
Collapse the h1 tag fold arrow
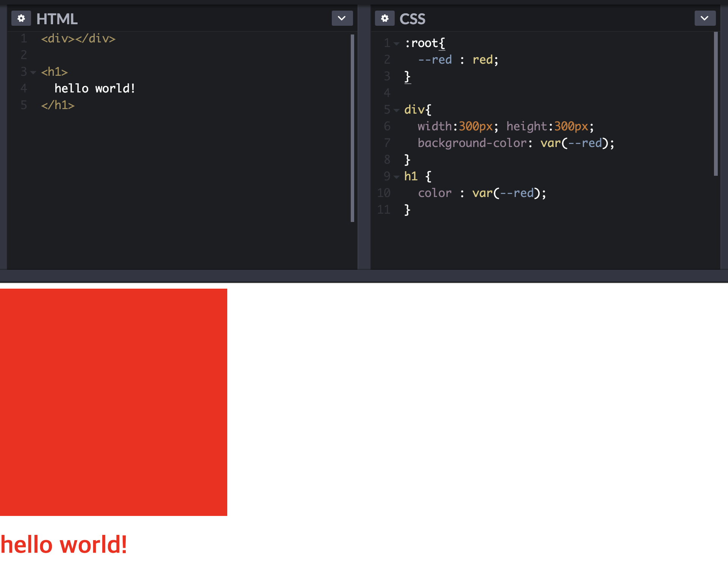click(33, 72)
